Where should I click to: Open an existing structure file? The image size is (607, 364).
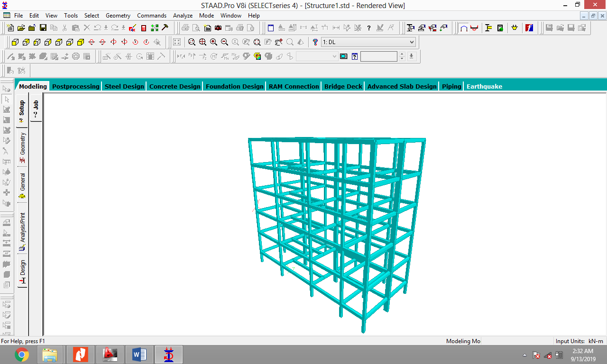point(21,28)
